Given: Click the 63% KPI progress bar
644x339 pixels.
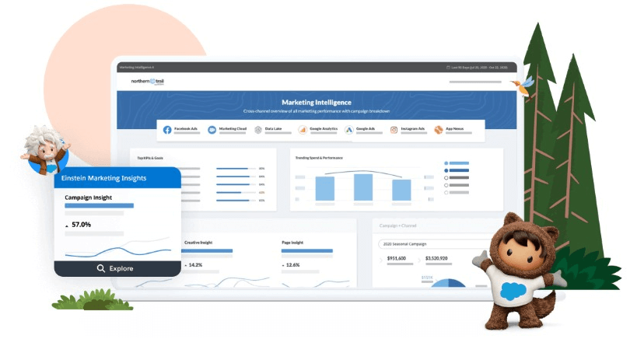Looking at the screenshot, I should tap(236, 192).
